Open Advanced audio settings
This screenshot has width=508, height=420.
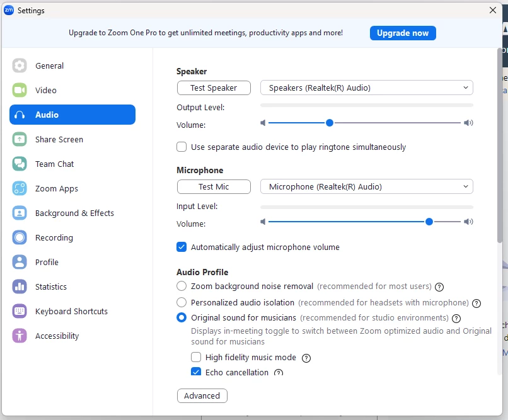pos(202,395)
